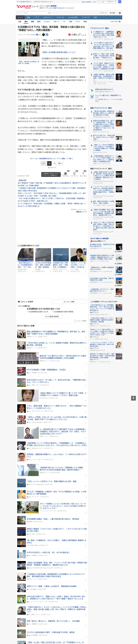Viewport: 138px width, 644px height.
Task: Click the keyword search magnifier icon
Action: point(49,13)
